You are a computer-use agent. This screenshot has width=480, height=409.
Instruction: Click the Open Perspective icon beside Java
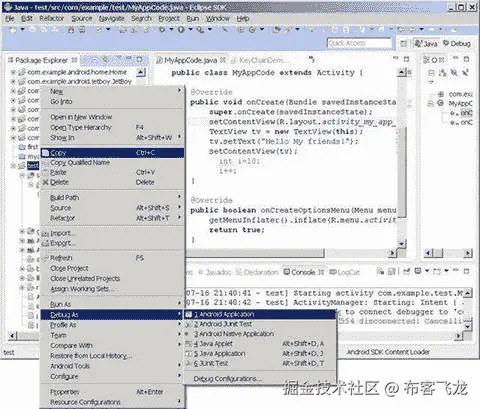(x=404, y=44)
